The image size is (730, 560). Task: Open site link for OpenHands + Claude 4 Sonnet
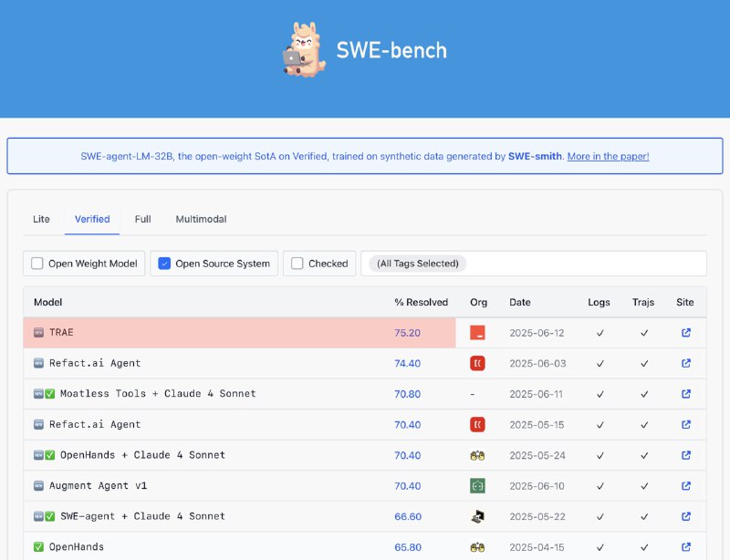(x=686, y=455)
